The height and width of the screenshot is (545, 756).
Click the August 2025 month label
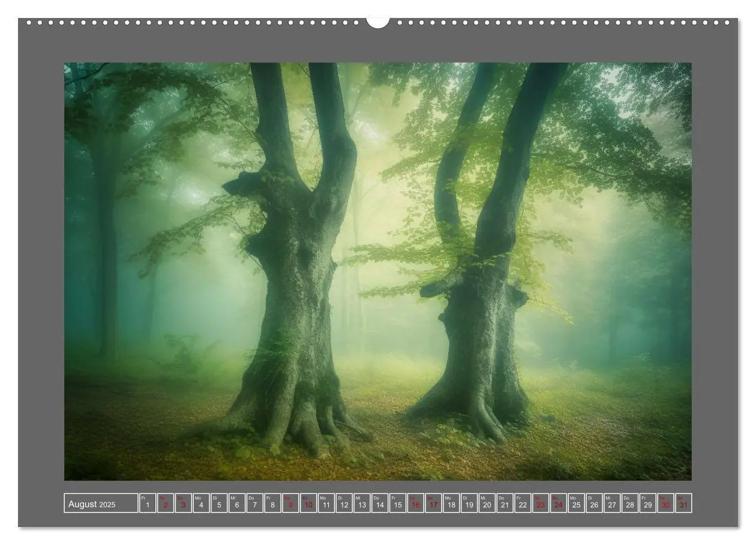101,504
